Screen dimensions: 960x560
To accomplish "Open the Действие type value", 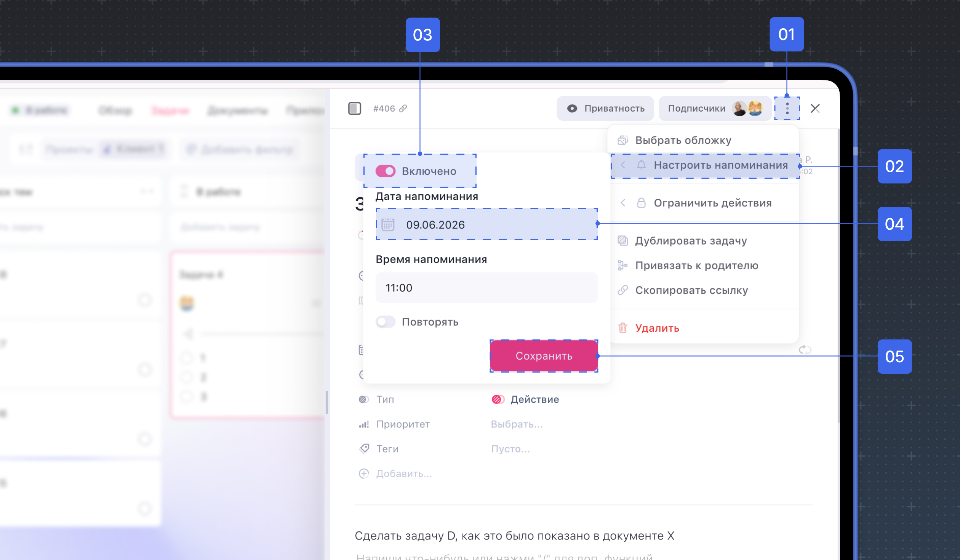I will [525, 400].
